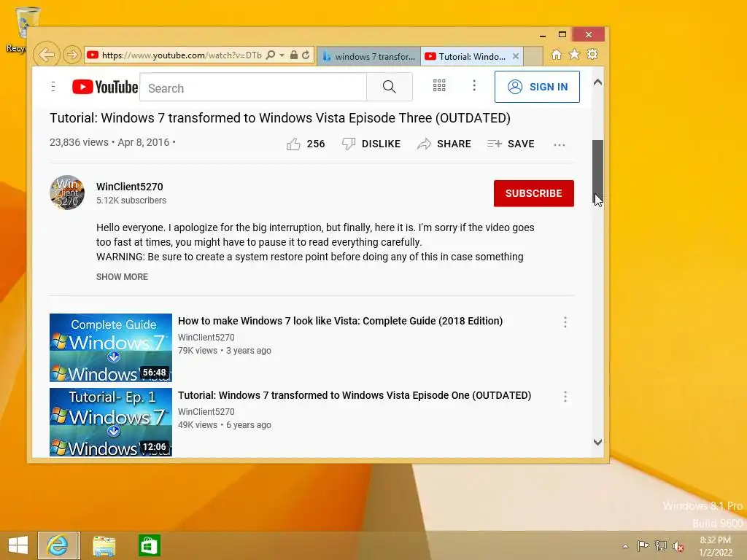Click the '79K views • 3 years ago' text
Image resolution: width=747 pixels, height=560 pixels.
[225, 351]
